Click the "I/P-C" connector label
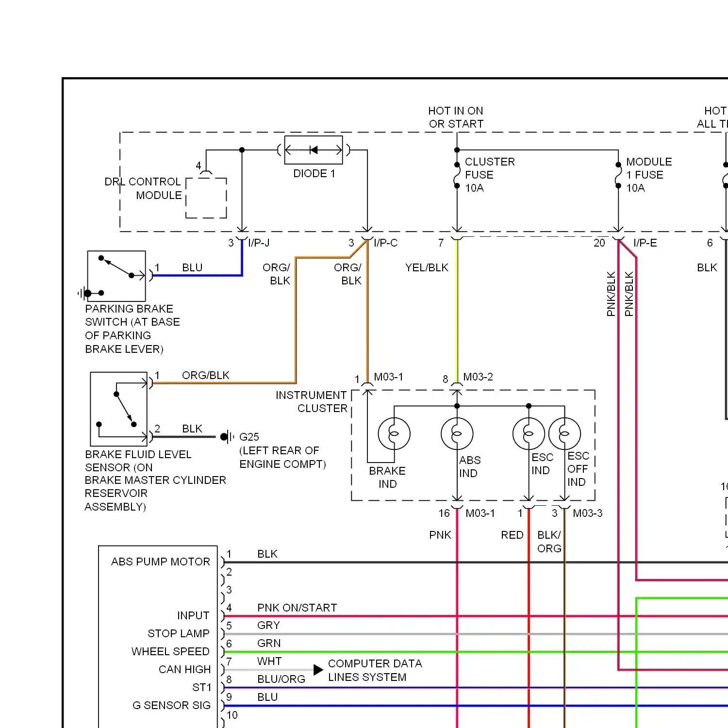This screenshot has height=728, width=728. (x=386, y=243)
